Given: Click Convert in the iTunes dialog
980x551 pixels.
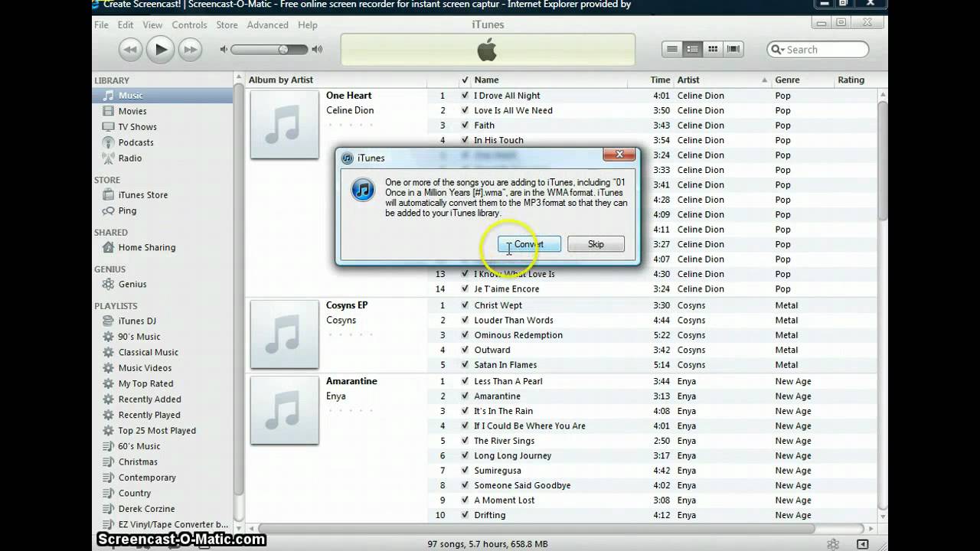Looking at the screenshot, I should coord(529,244).
